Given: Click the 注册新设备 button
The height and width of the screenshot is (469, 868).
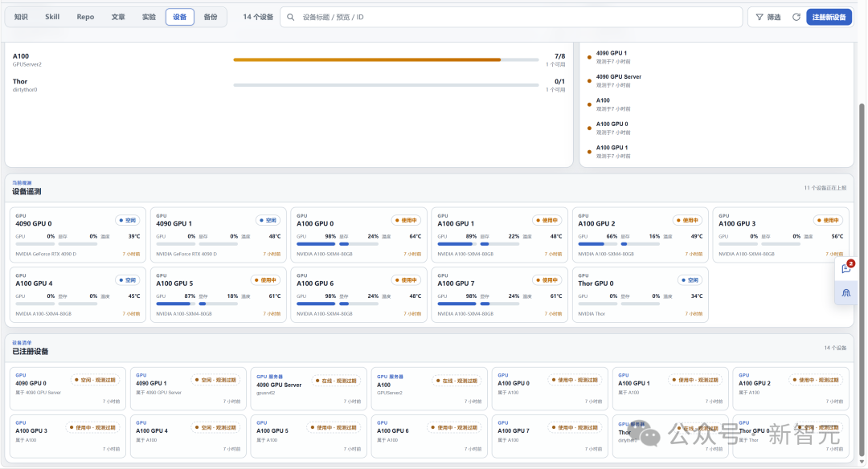Looking at the screenshot, I should (829, 17).
